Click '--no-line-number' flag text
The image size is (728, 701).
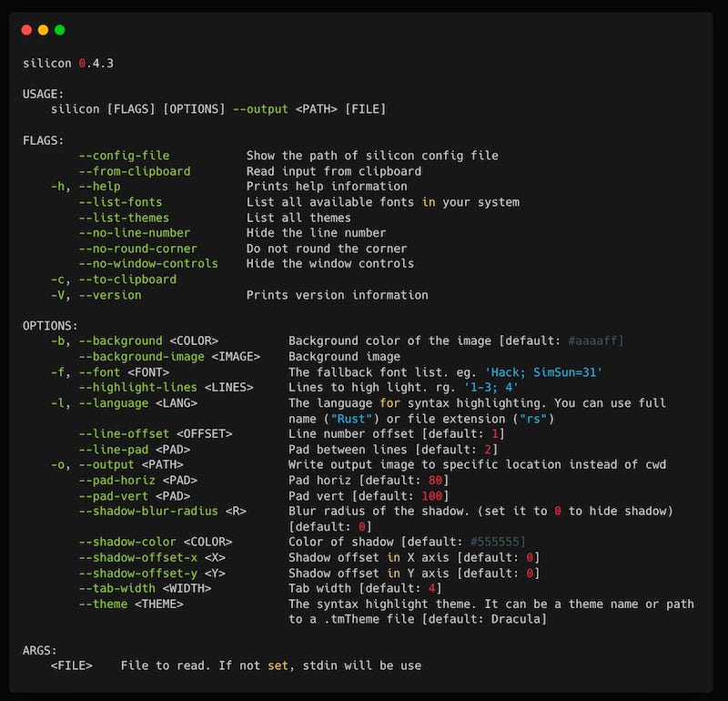tap(135, 233)
